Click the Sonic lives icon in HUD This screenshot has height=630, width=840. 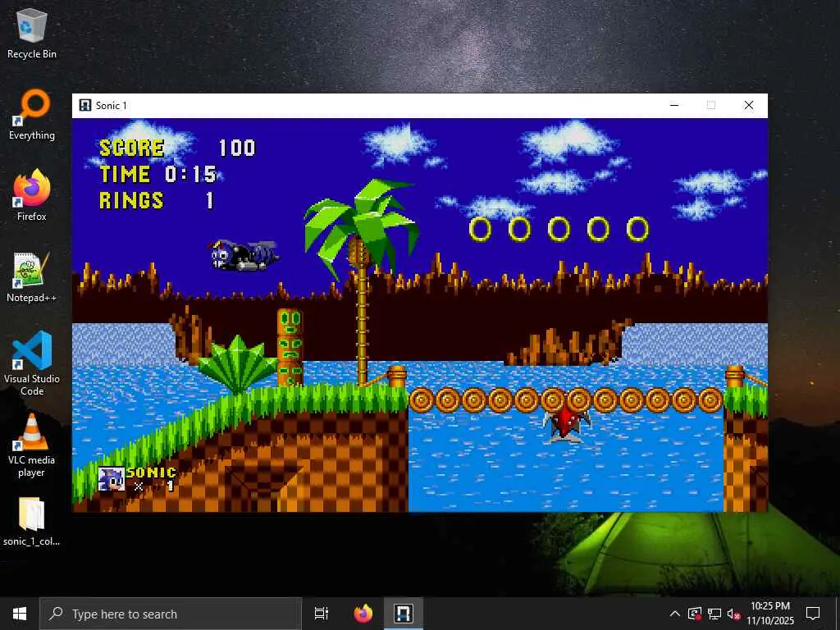(x=112, y=479)
